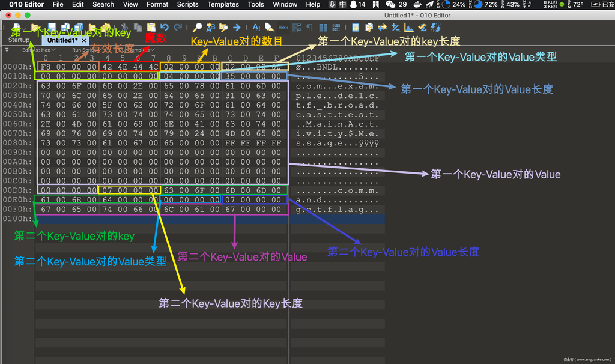Click the Histogram chart icon
This screenshot has height=364, width=615.
[x=408, y=28]
